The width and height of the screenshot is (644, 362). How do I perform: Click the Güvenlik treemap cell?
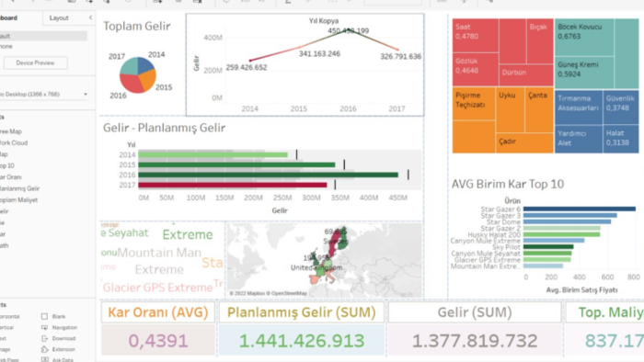point(621,107)
